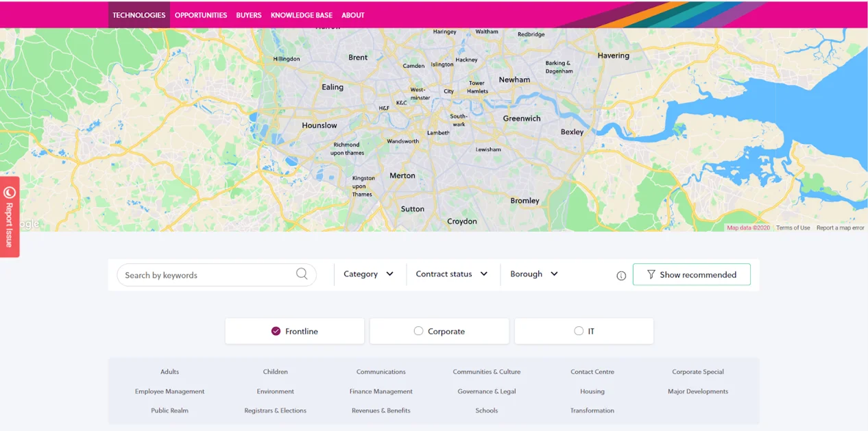Open the Contract status dropdown
This screenshot has width=868, height=431.
click(452, 274)
